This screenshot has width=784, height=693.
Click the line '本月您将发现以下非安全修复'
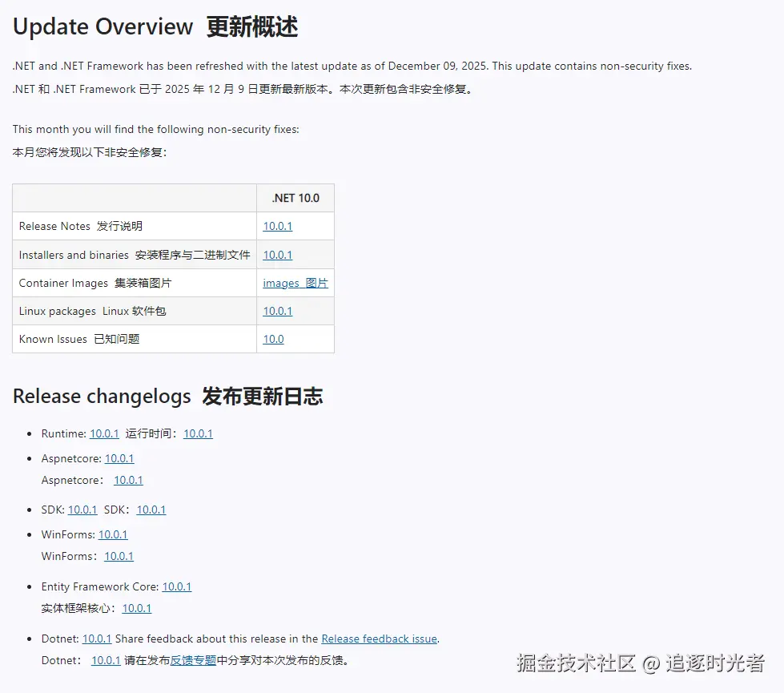[90, 152]
